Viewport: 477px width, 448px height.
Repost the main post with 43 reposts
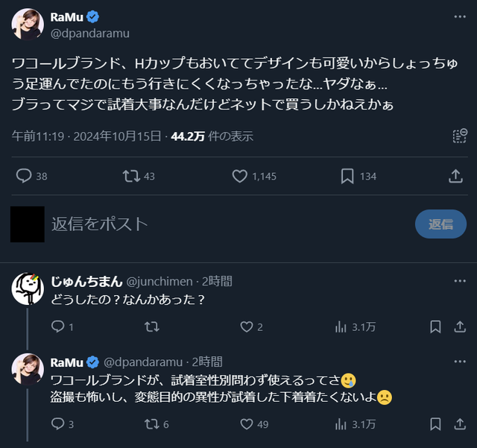click(131, 177)
